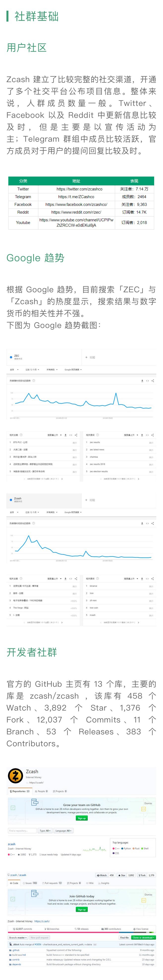Open the Branch: master dropdown
Screen dimensions: 163x980
(18, 938)
